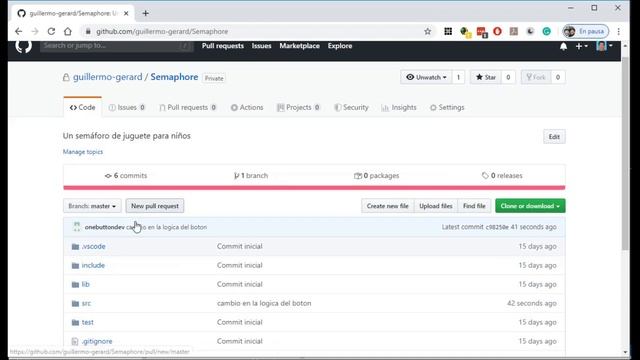
Task: Switch to the Code tab
Action: (82, 107)
